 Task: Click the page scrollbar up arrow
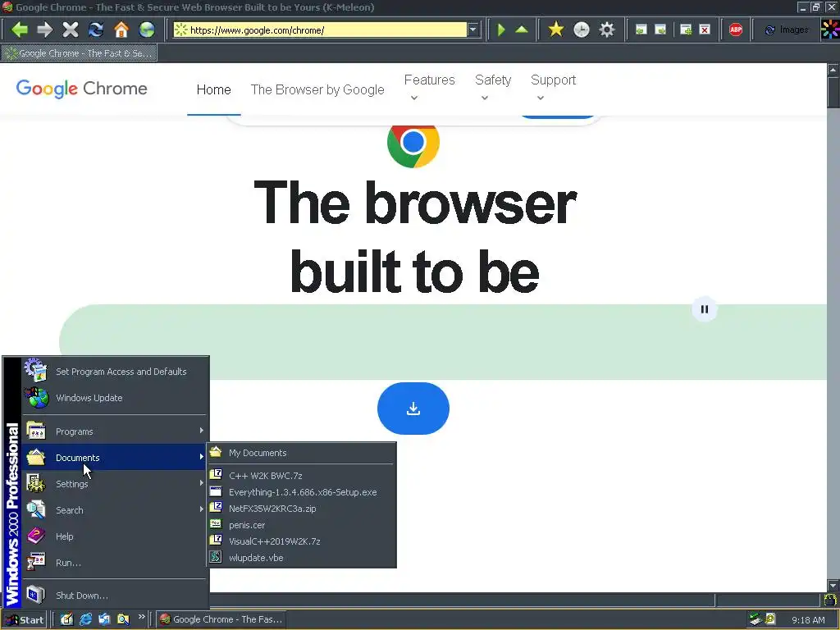833,70
